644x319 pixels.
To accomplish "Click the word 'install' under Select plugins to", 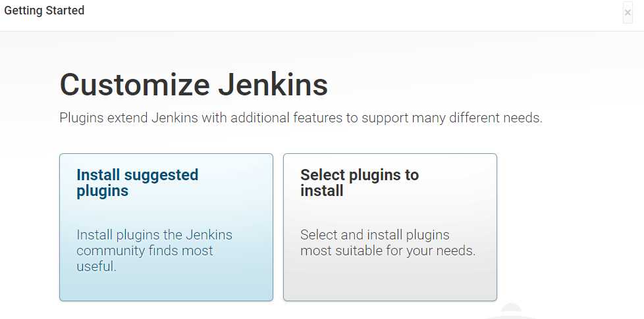I will [x=321, y=191].
